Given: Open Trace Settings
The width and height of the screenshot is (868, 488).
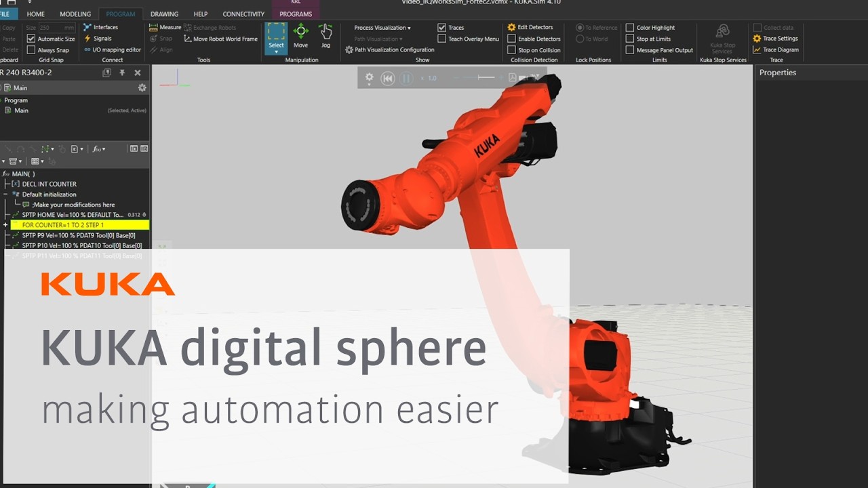Looking at the screenshot, I should coord(775,39).
